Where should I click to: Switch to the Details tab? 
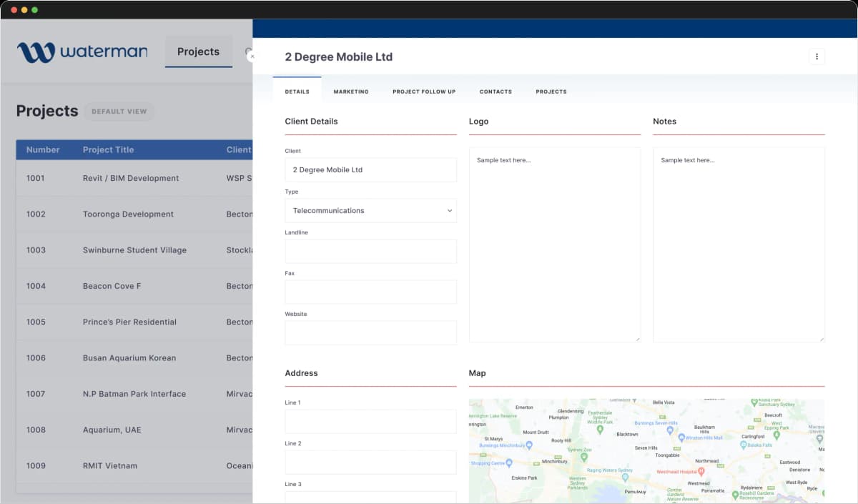click(x=297, y=92)
